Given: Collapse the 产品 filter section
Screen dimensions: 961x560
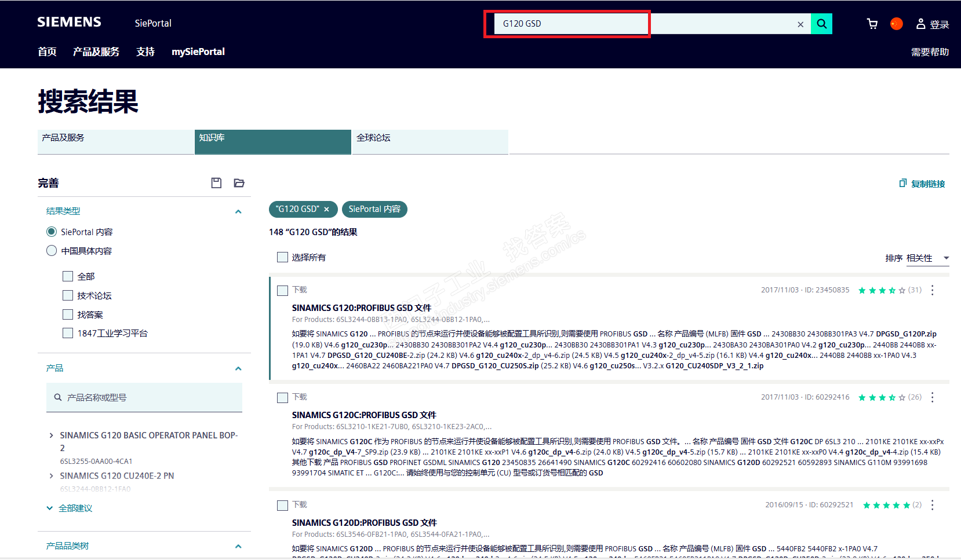Looking at the screenshot, I should coord(238,368).
